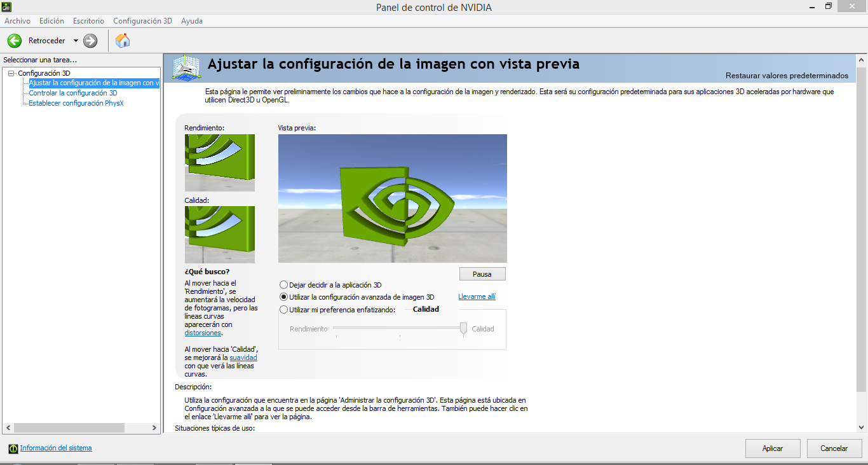The height and width of the screenshot is (465, 868).
Task: Open the Archivo menu
Action: 17,21
